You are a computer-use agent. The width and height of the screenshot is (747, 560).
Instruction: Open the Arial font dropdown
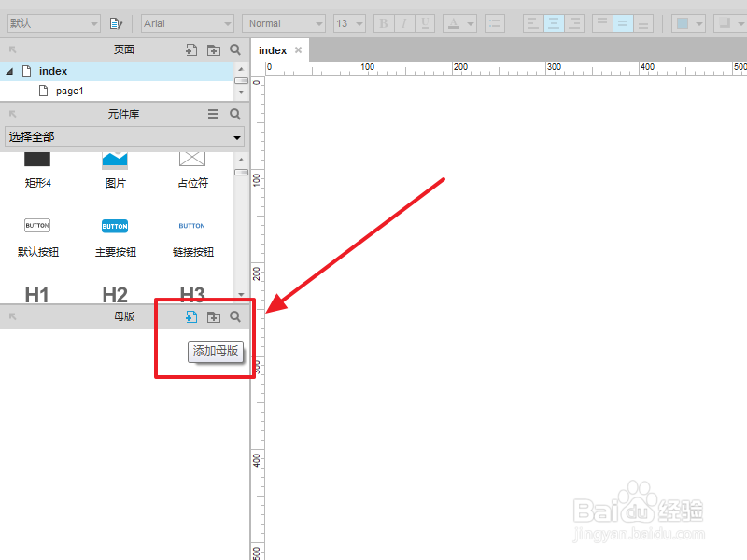pyautogui.click(x=188, y=23)
